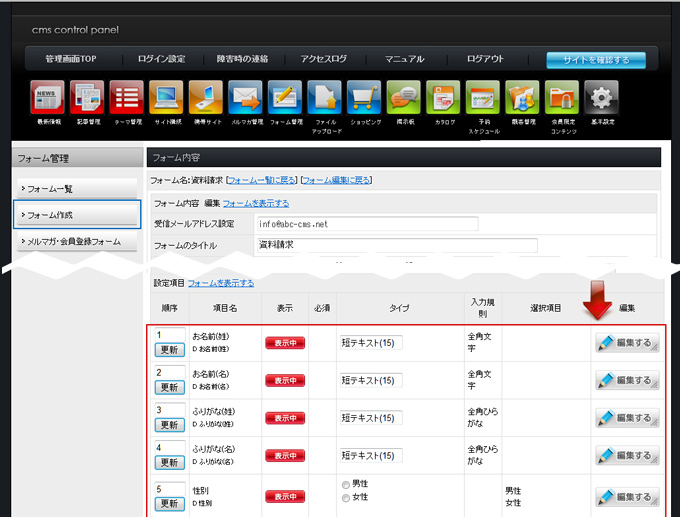Click 編集する for the 性別 row
Viewport: 680px width, 517px height.
[627, 496]
